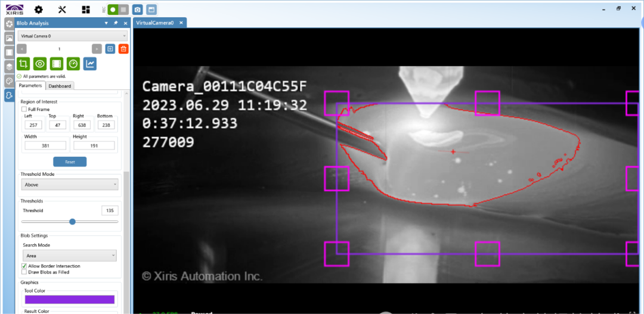Click the Left value field showing 257

(32, 125)
